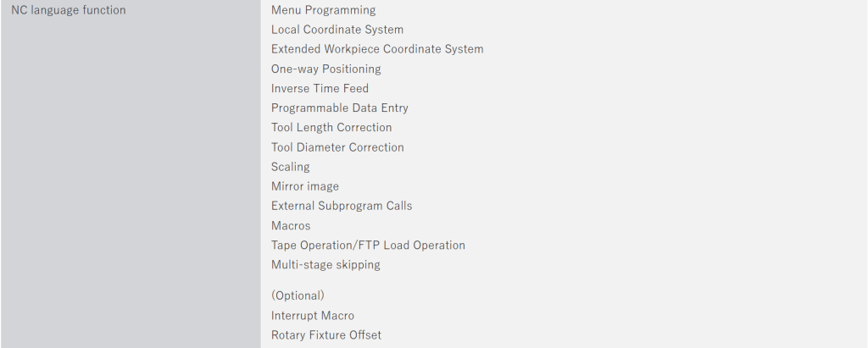Click Tape Operation/FTP Load Operation

[368, 246]
